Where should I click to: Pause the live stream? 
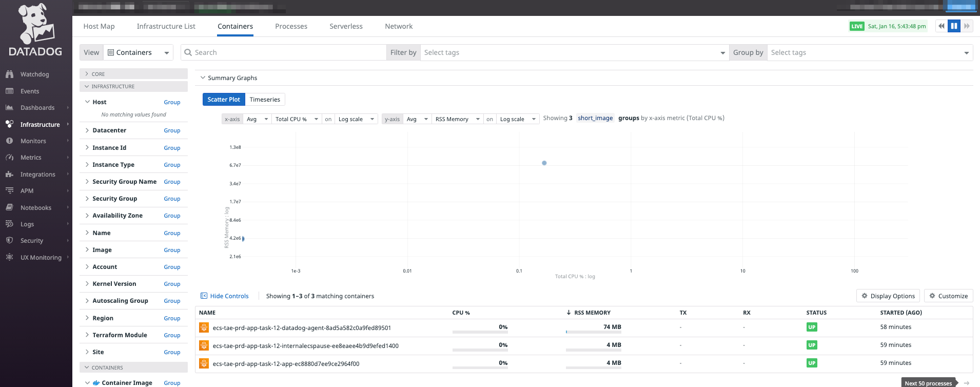click(x=954, y=26)
